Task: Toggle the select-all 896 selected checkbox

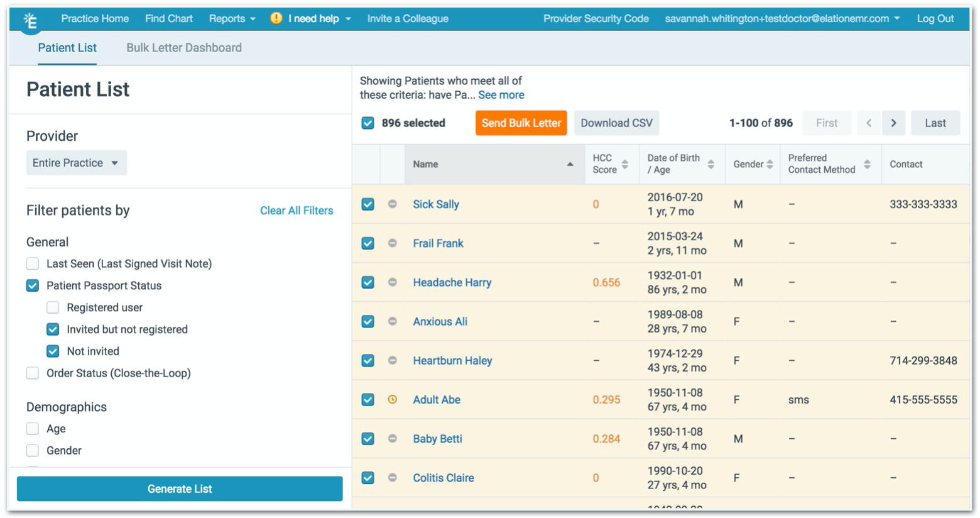Action: 368,123
